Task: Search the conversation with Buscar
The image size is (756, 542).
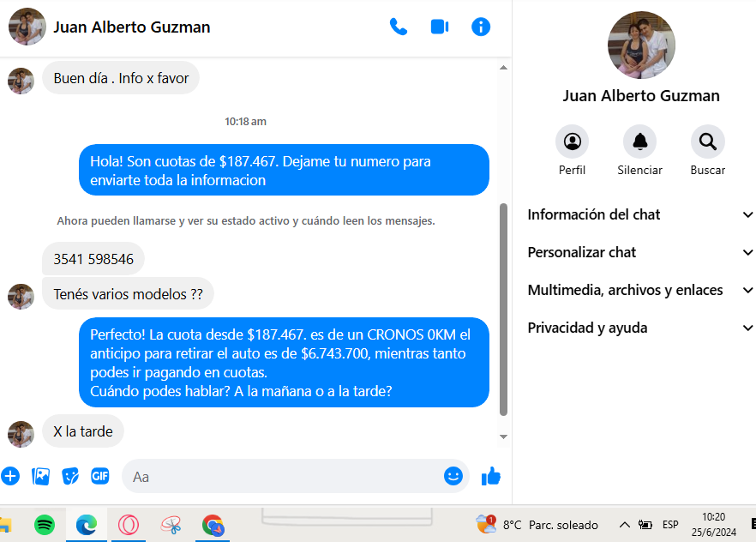Action: click(708, 142)
